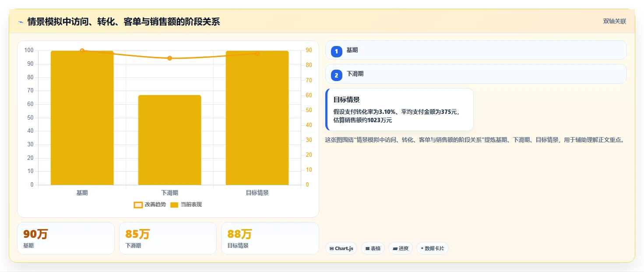Click the 表格 tag
The image size is (644, 272).
(373, 248)
